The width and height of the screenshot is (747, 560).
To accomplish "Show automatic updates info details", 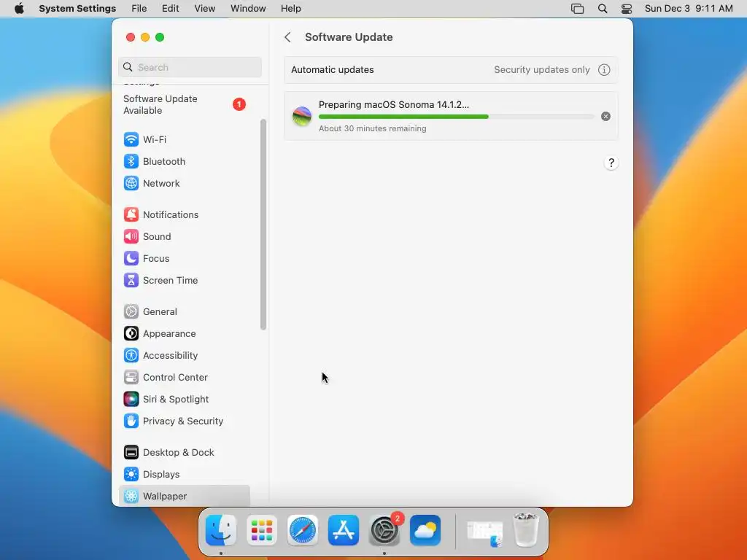I will 604,70.
